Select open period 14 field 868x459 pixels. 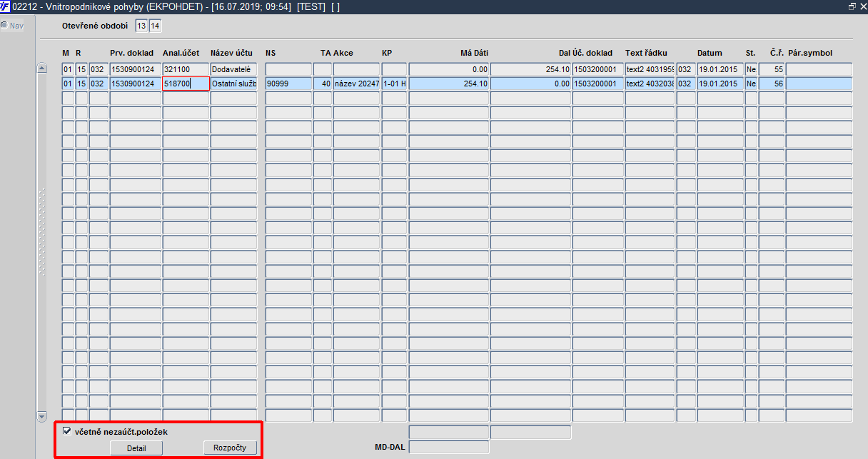click(x=155, y=26)
